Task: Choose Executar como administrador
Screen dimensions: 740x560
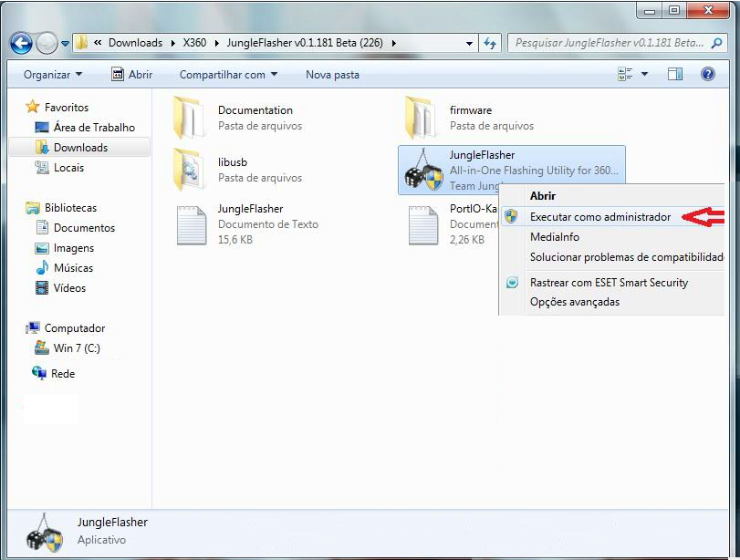Action: [612, 216]
